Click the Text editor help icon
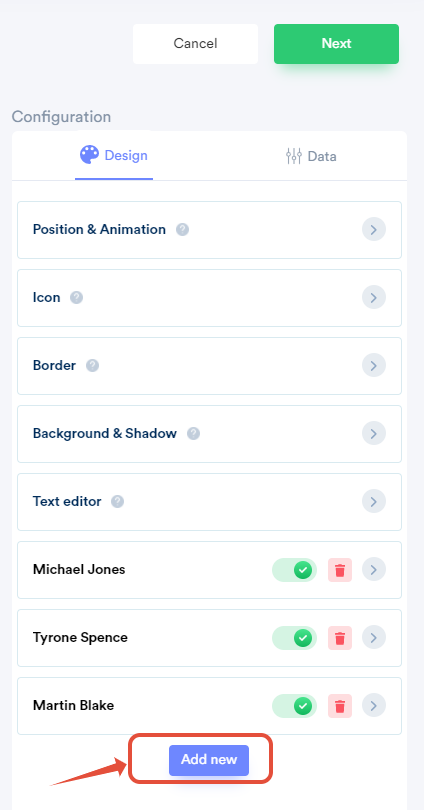Viewport: 424px width, 810px height. pos(118,502)
